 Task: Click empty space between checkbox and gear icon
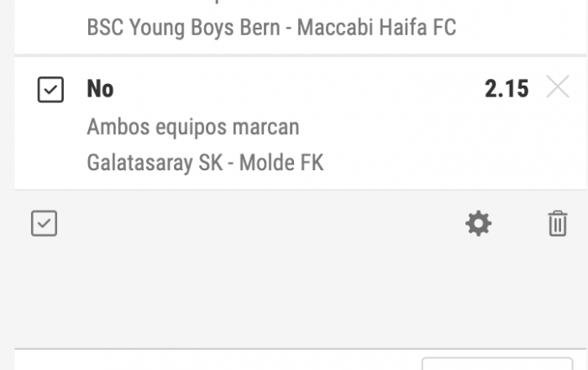click(x=252, y=224)
